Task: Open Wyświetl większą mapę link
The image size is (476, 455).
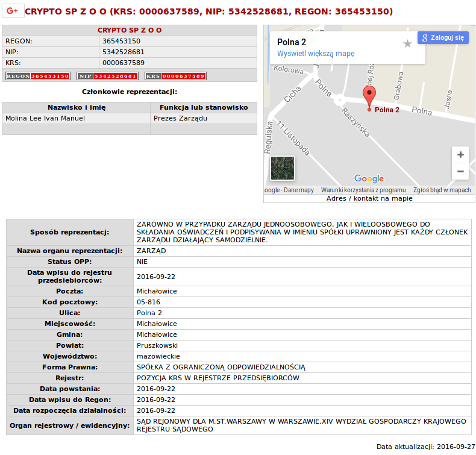Action: (x=316, y=54)
